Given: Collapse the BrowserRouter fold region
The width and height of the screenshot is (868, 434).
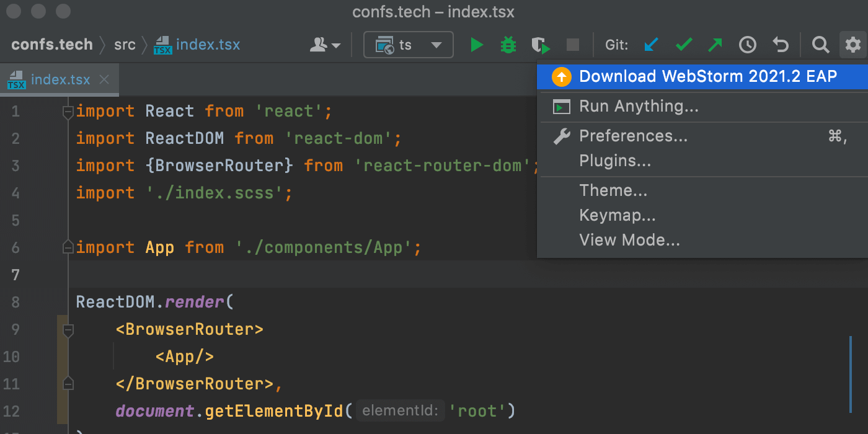Looking at the screenshot, I should point(68,329).
